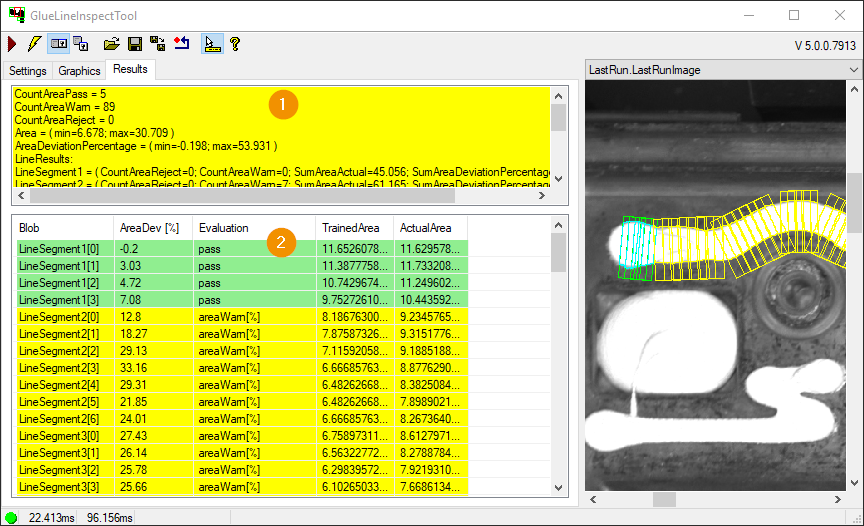Sort by the AreaDev [%] column header
This screenshot has width=864, height=526.
coord(153,228)
